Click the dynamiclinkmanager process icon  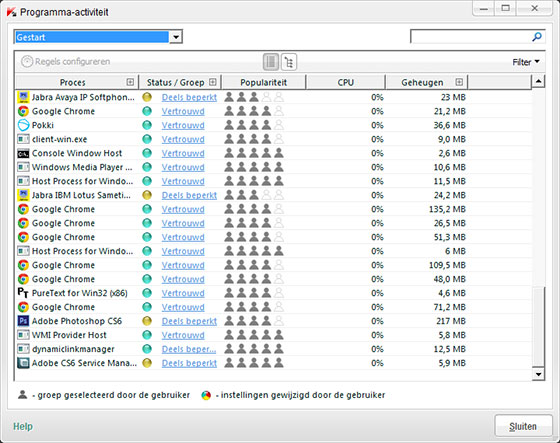point(23,349)
